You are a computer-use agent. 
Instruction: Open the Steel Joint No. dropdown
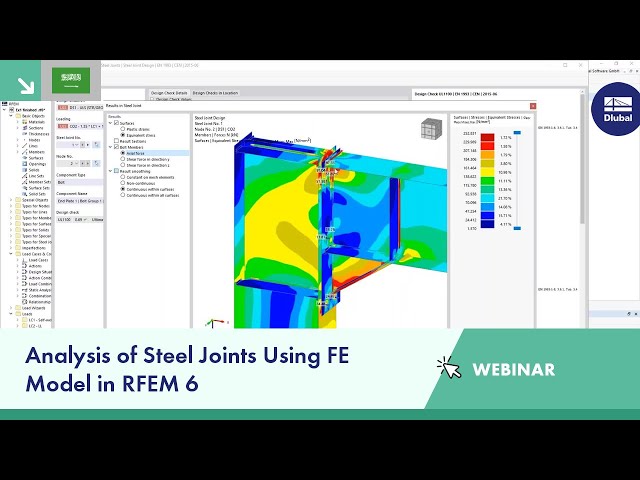[x=76, y=145]
